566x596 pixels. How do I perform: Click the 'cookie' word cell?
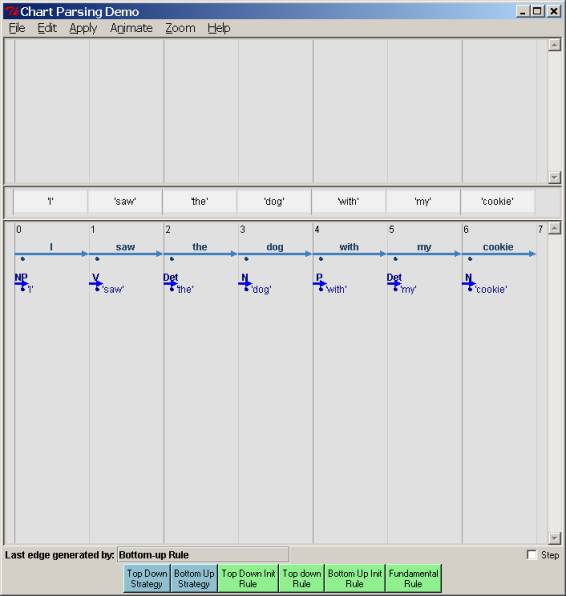click(x=498, y=201)
